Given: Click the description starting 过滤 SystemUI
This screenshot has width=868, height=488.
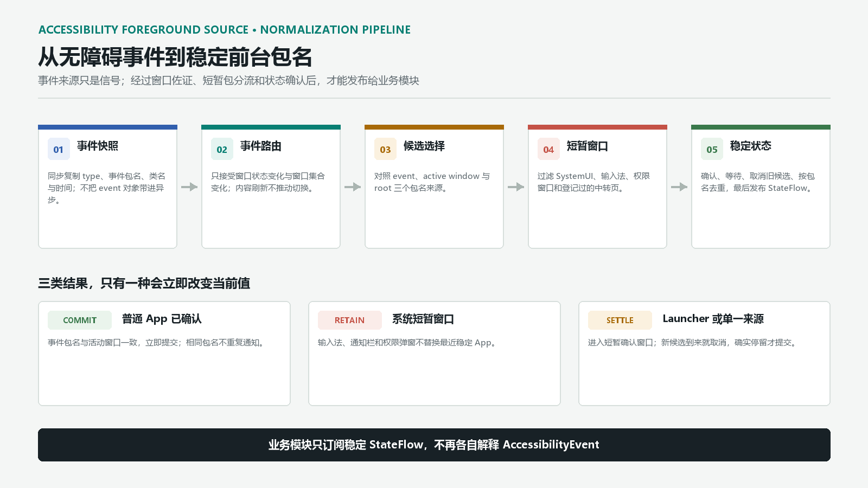Looking at the screenshot, I should [x=593, y=182].
